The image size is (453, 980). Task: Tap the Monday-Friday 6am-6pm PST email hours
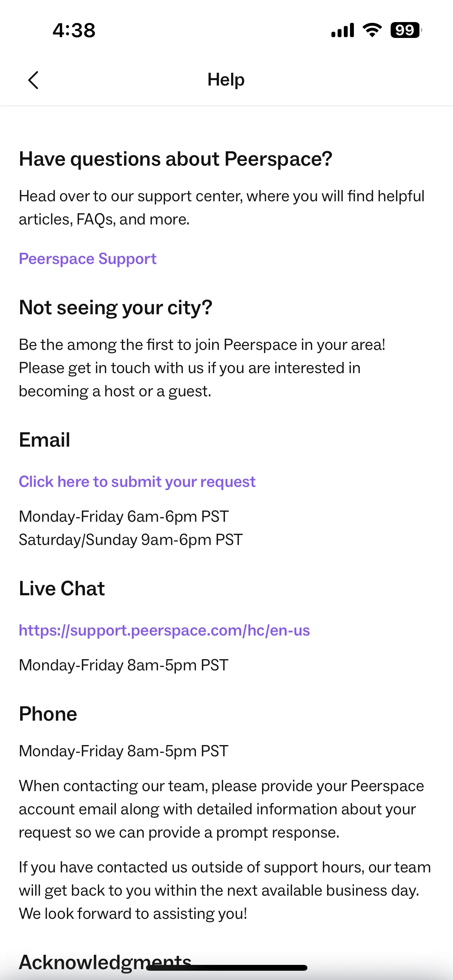[124, 516]
